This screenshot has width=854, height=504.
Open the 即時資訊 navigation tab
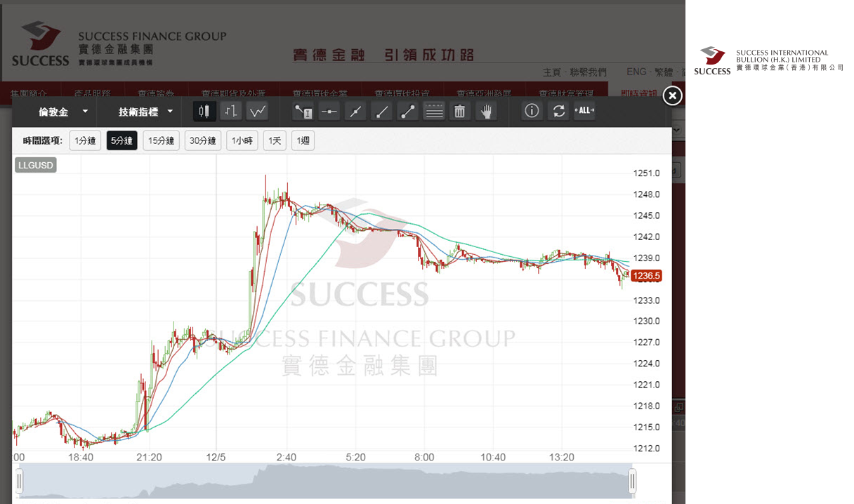coord(639,93)
